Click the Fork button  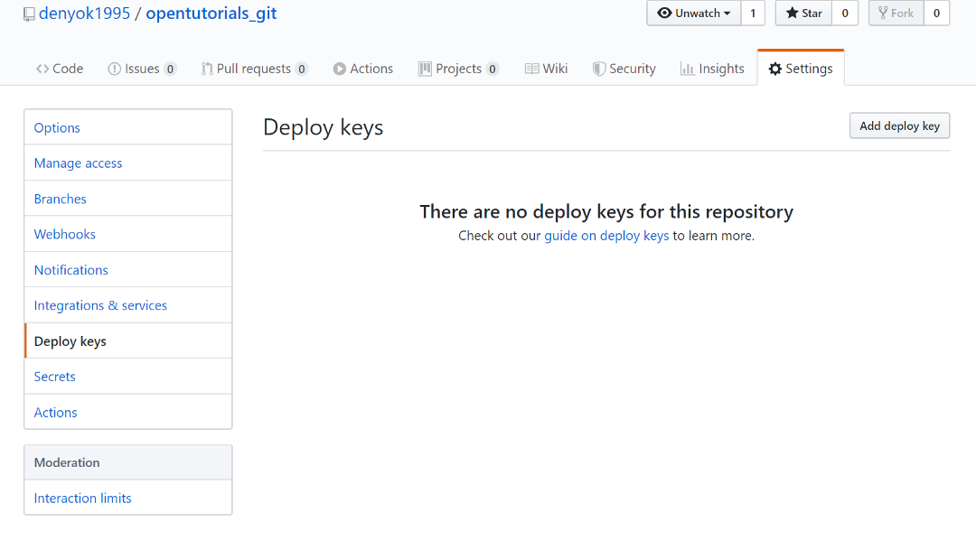point(896,13)
